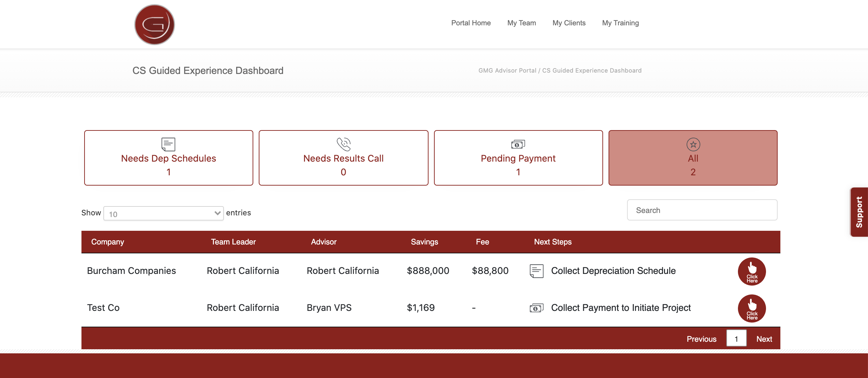Click the money icon in Pending Payment card
Screen dimensions: 868x378
[x=518, y=144]
